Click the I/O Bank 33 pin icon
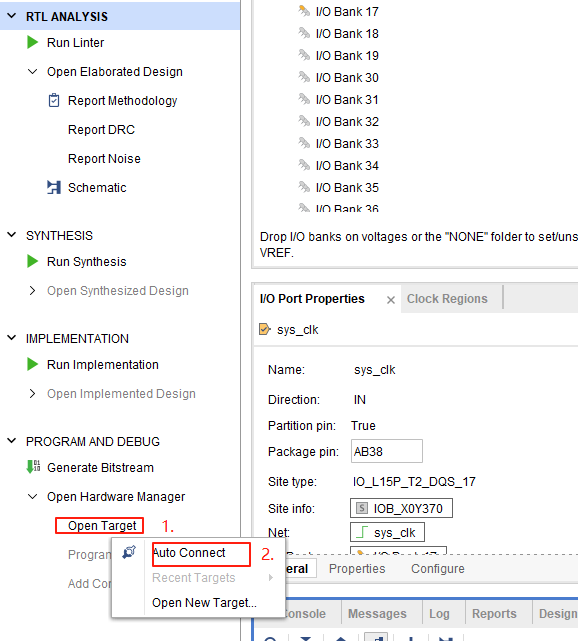The image size is (578, 641). [x=304, y=143]
